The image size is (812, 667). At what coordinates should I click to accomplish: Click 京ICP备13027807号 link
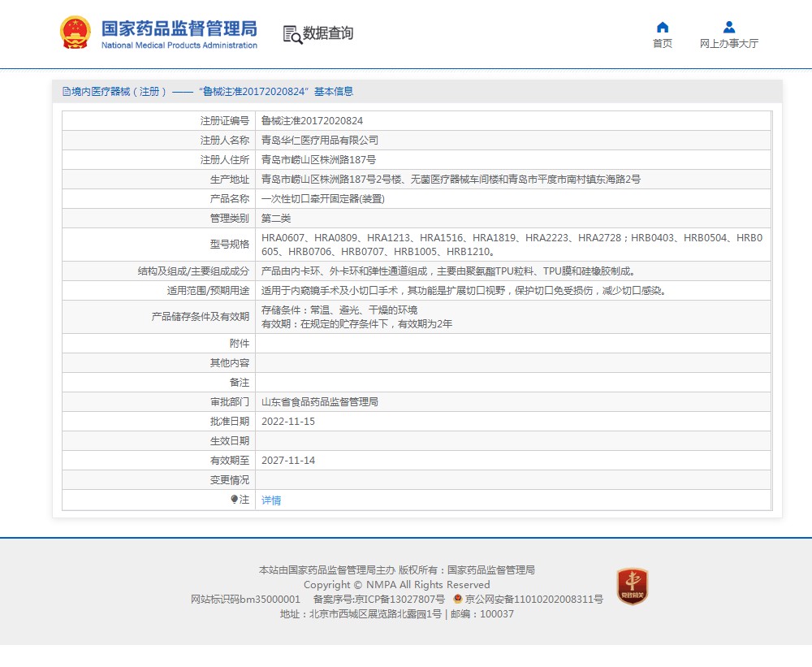400,599
